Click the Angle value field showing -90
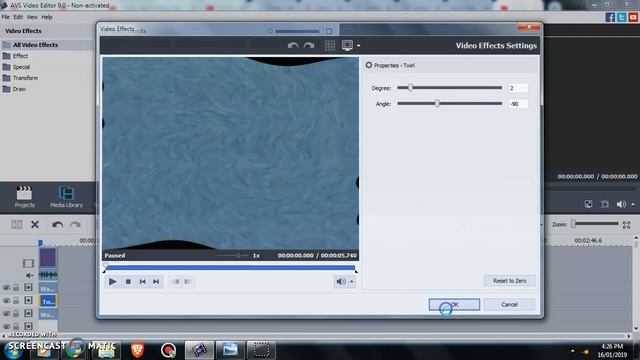640x360 pixels. tap(518, 104)
